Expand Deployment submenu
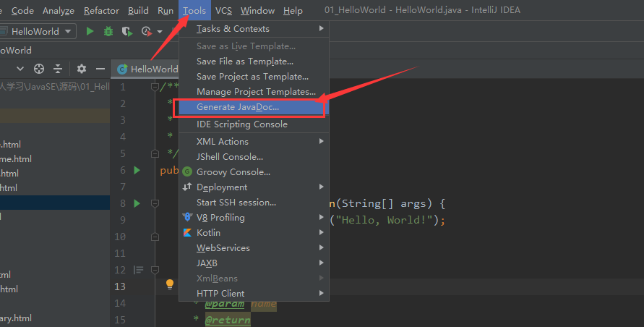Viewport: 644px width, 327px height. tap(254, 187)
